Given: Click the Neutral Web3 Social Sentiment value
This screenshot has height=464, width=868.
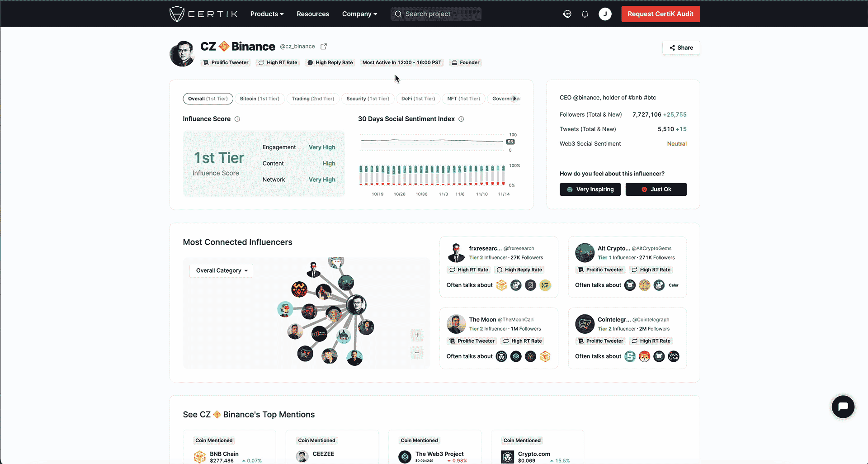Looking at the screenshot, I should tap(677, 144).
